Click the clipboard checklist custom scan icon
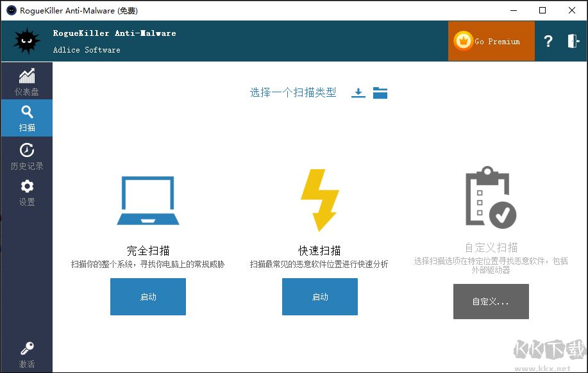The image size is (588, 373). coord(491,197)
